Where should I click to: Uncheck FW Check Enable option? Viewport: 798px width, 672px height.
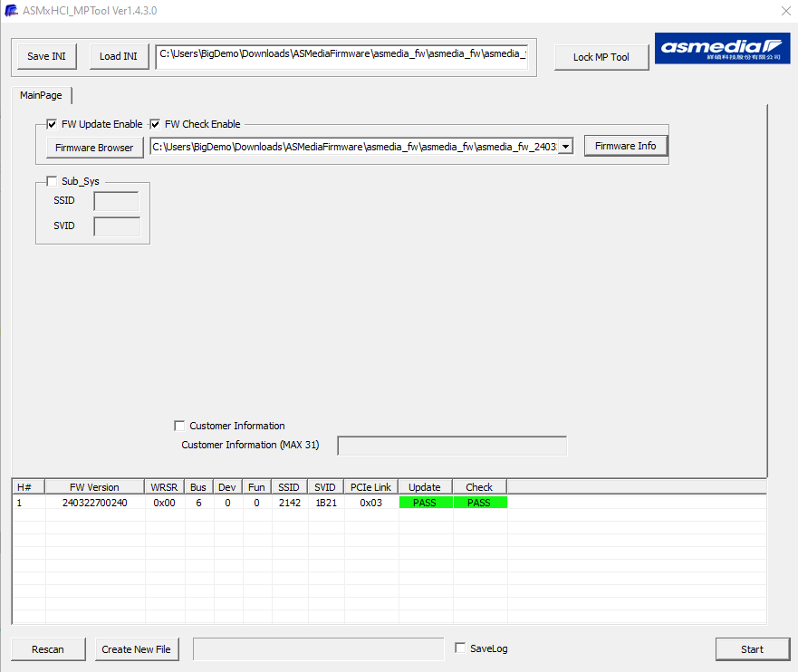[155, 124]
